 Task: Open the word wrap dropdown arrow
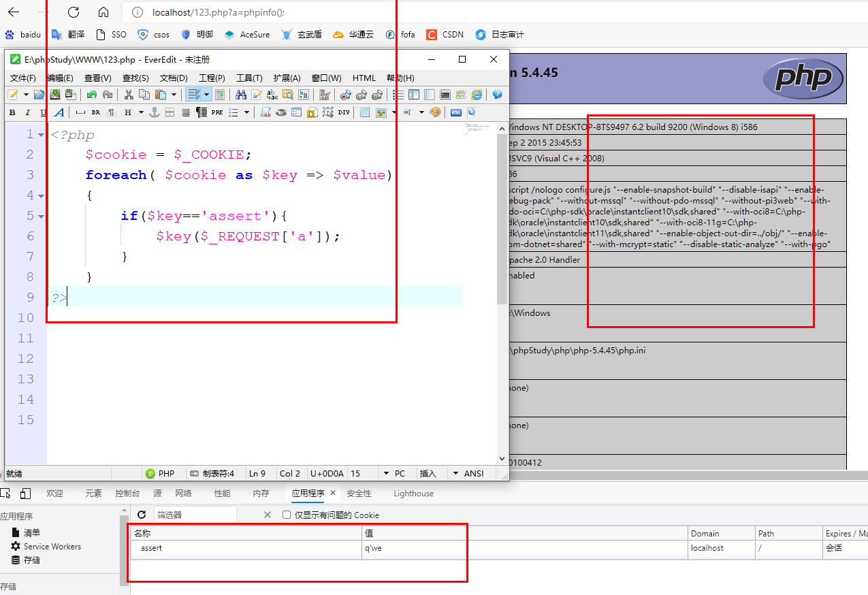(206, 95)
